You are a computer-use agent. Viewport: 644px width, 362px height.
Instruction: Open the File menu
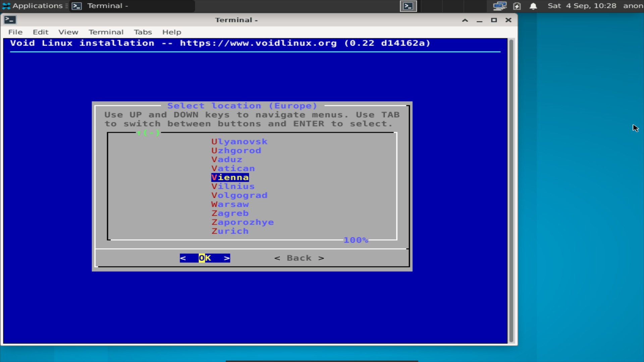click(15, 32)
